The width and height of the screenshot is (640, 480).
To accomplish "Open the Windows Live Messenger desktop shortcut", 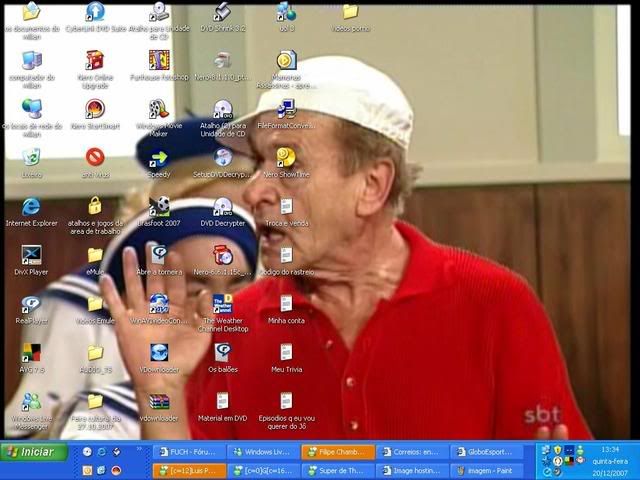I will click(31, 402).
